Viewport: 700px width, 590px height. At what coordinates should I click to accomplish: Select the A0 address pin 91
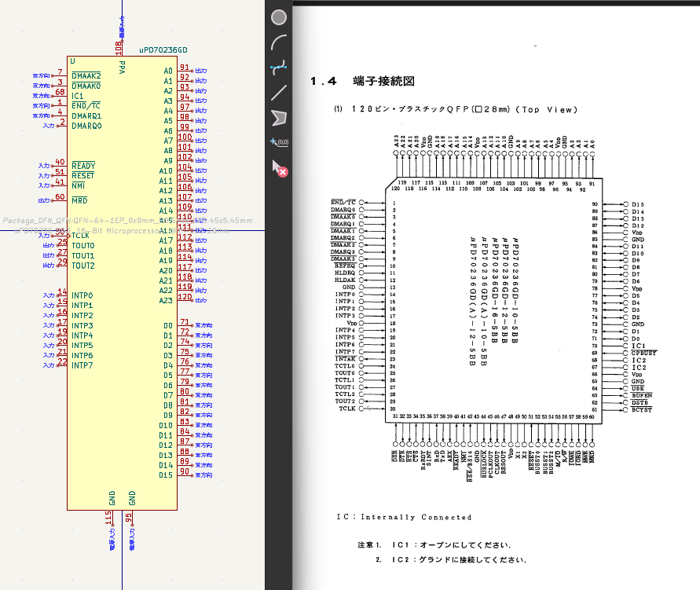tap(185, 70)
